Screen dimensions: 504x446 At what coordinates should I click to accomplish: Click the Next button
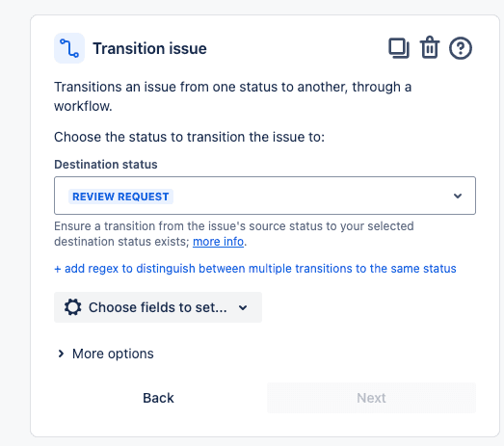click(x=371, y=398)
